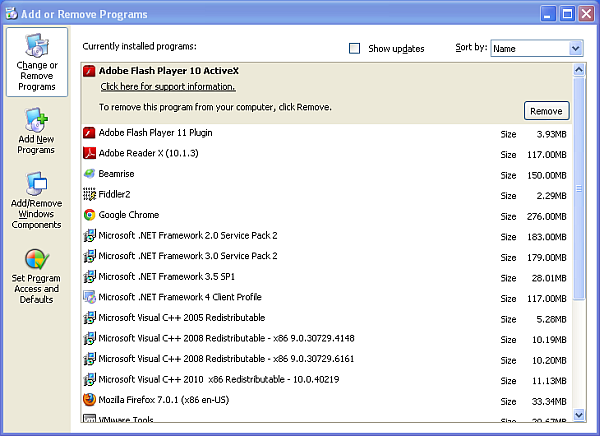Click the Adobe Flash Player 11 Plugin icon
This screenshot has width=600, height=436.
click(89, 133)
